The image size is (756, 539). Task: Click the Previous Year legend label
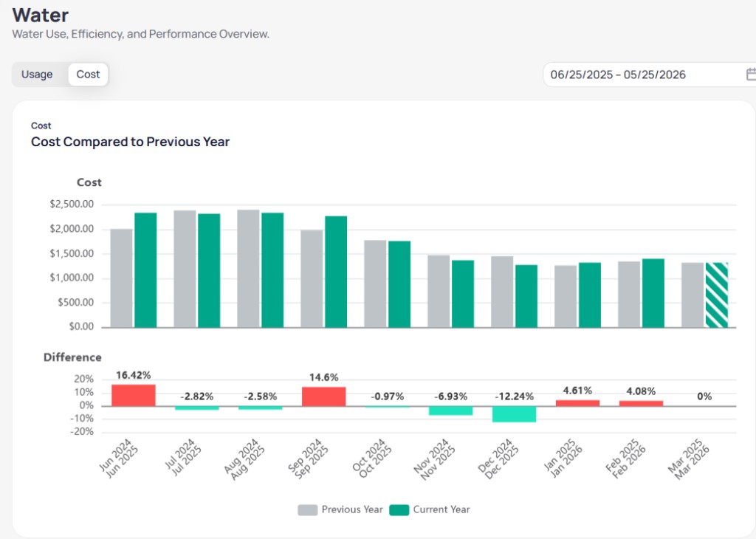(x=352, y=509)
